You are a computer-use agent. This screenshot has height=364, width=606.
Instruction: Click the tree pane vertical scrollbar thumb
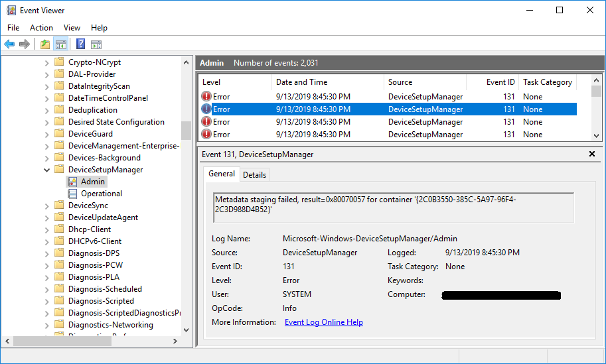pyautogui.click(x=187, y=131)
